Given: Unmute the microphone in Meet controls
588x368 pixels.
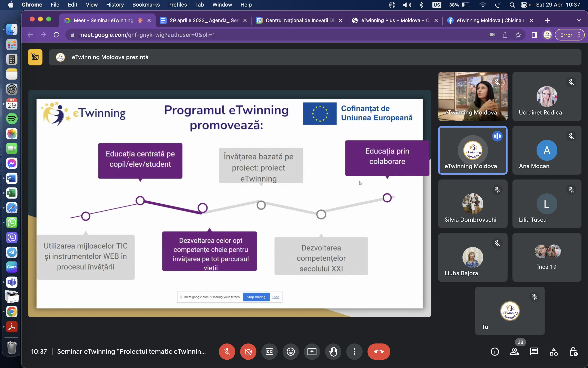Looking at the screenshot, I should click(227, 351).
